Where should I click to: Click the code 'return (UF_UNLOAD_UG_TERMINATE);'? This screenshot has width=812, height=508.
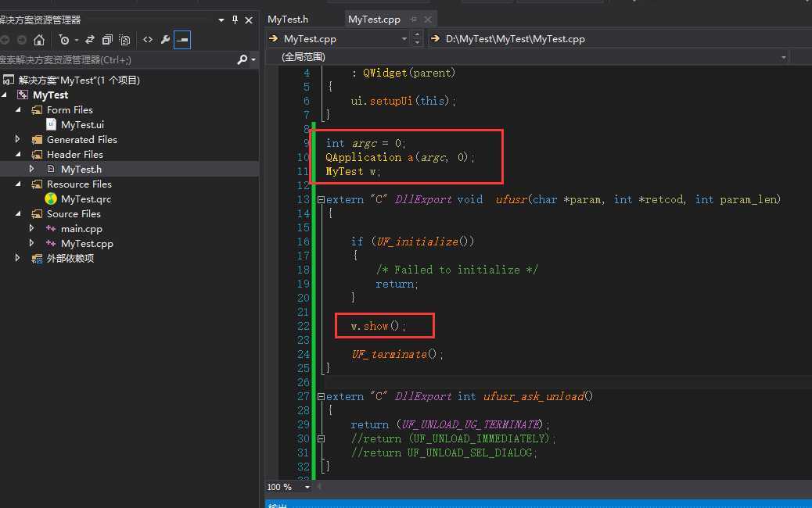point(450,424)
